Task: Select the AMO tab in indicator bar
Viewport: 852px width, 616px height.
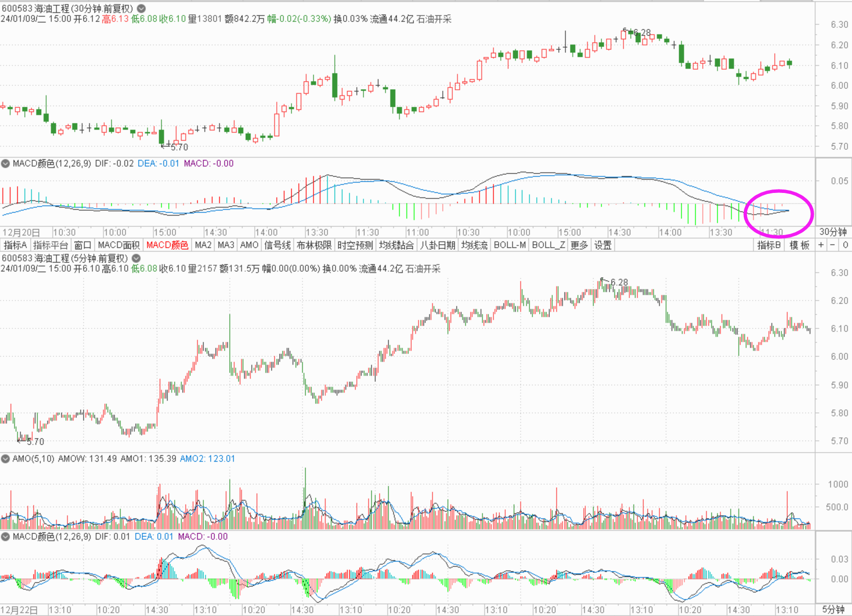Action: (249, 245)
